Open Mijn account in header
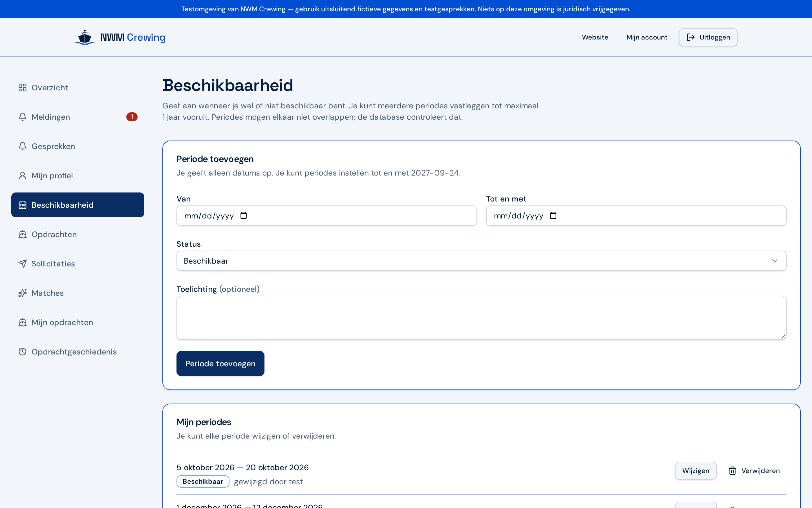This screenshot has width=812, height=508. pyautogui.click(x=646, y=37)
